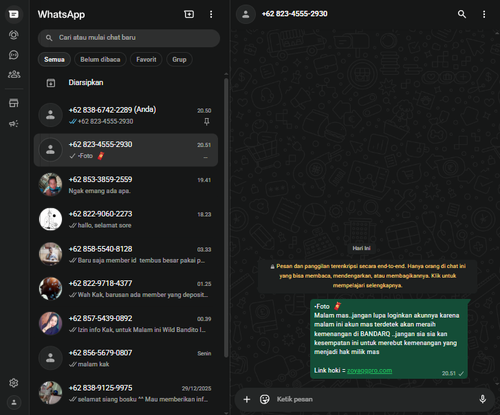Select the Semua filter
Viewport: 500px width, 415px height.
54,59
